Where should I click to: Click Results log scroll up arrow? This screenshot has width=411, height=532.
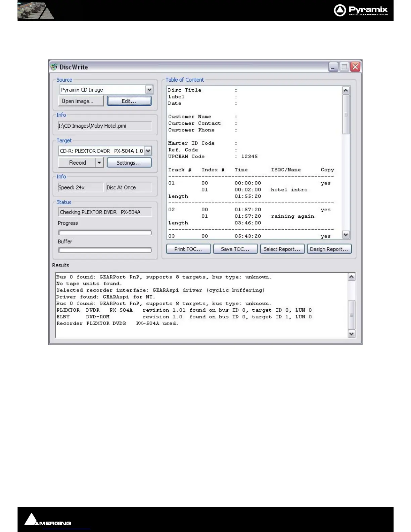[351, 277]
